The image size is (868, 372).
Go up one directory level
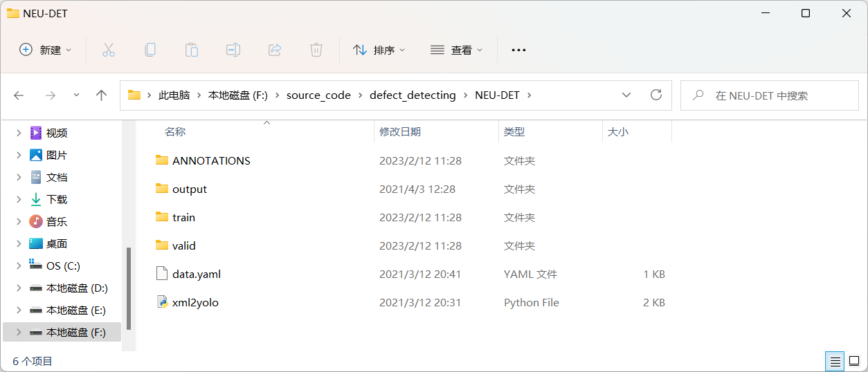(x=102, y=95)
